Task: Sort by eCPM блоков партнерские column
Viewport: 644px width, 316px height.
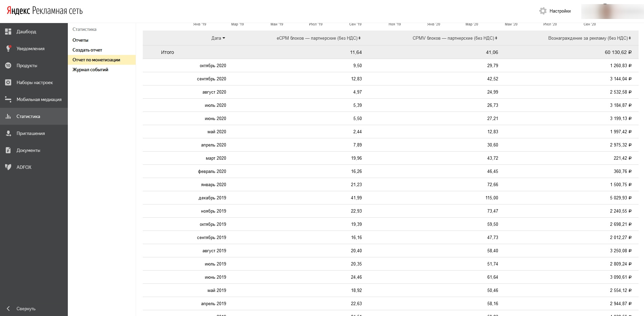Action: (359, 38)
